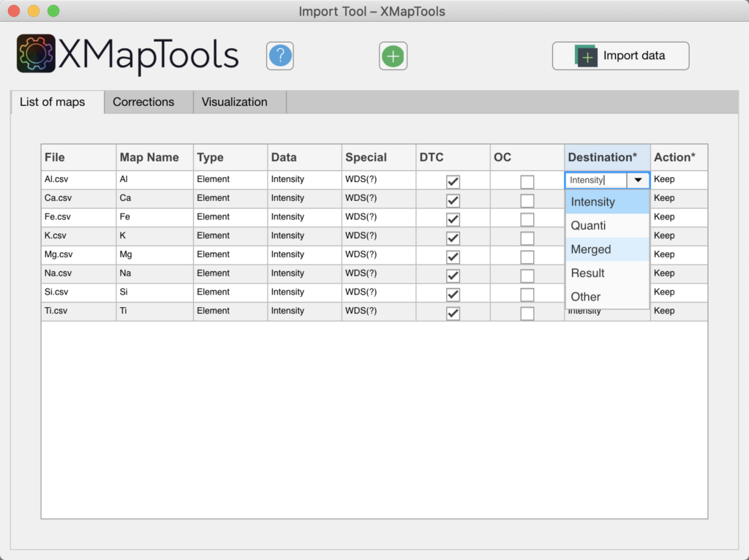Click the Action cell Keep for K.csv
This screenshot has height=560, width=749.
click(679, 236)
